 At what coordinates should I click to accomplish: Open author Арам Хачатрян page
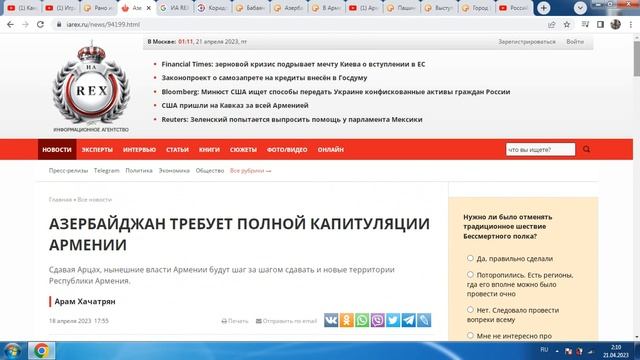coord(85,301)
